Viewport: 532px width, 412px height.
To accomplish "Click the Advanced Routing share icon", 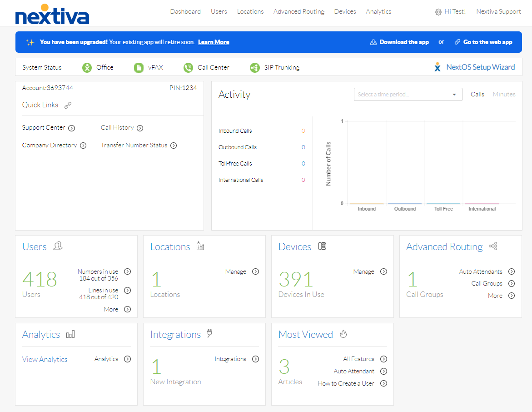I will pos(493,246).
